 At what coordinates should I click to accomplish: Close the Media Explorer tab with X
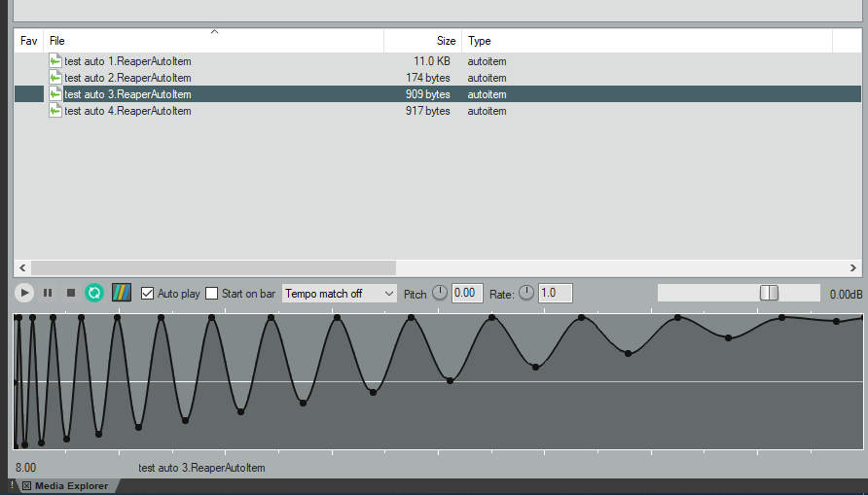click(x=26, y=486)
